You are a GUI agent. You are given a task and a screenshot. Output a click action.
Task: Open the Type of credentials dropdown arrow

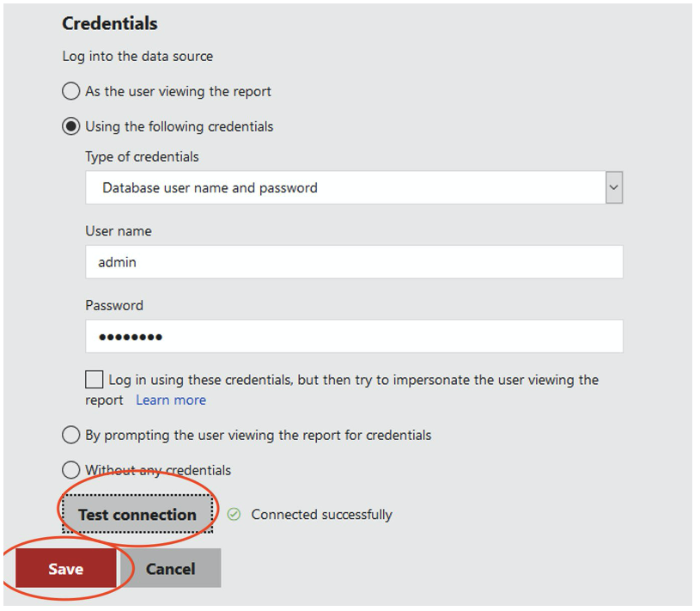point(613,187)
